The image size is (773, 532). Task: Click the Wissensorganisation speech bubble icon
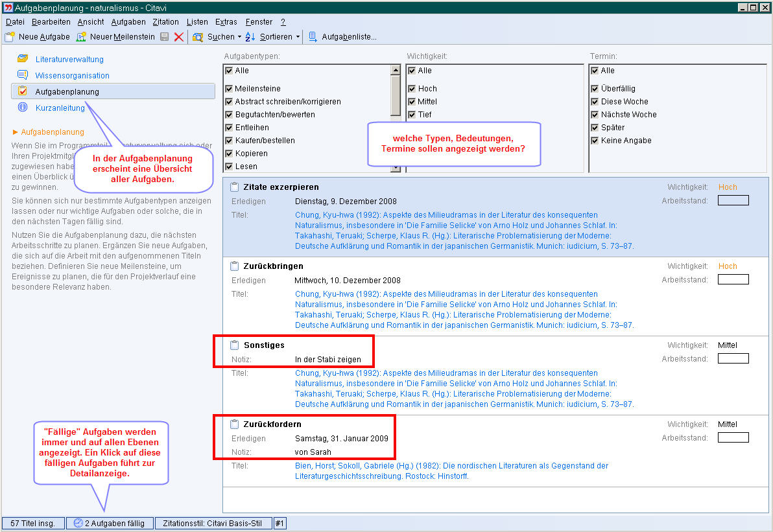(23, 75)
